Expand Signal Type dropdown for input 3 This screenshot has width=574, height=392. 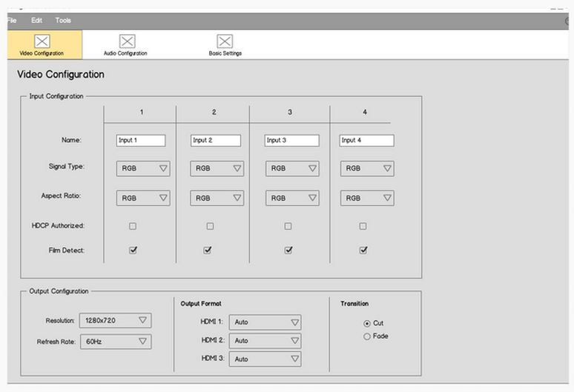292,168
